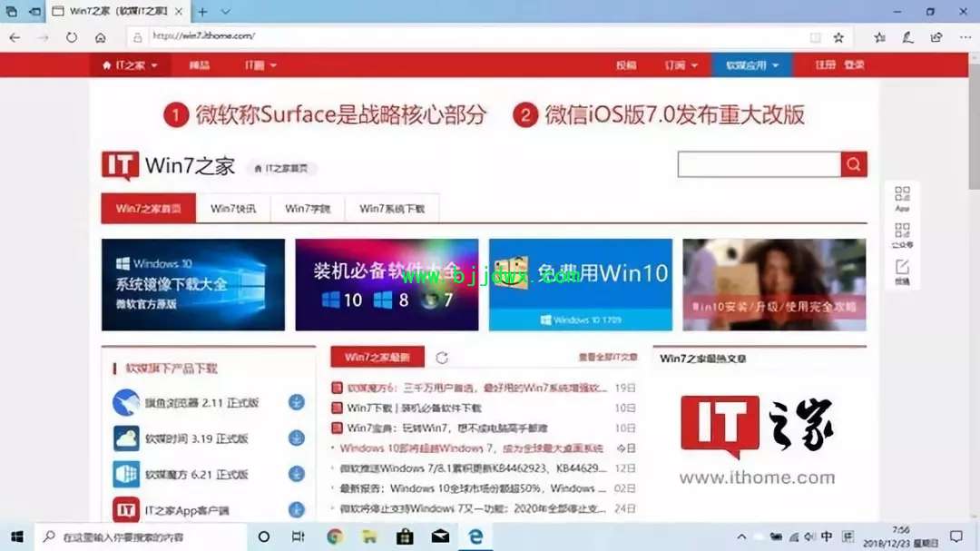This screenshot has height=551, width=980.
Task: Download 软媒时间 3.19 via arrow icon
Action: 296,438
